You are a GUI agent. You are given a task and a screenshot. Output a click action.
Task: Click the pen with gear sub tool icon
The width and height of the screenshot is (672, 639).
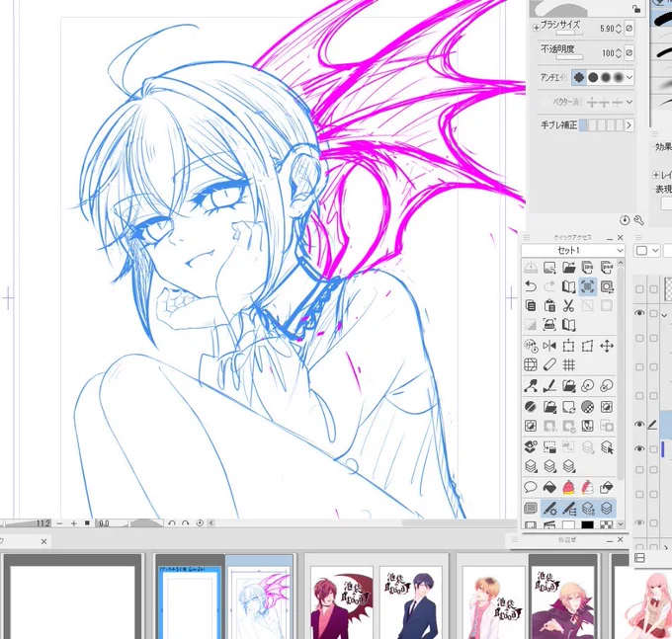click(549, 509)
